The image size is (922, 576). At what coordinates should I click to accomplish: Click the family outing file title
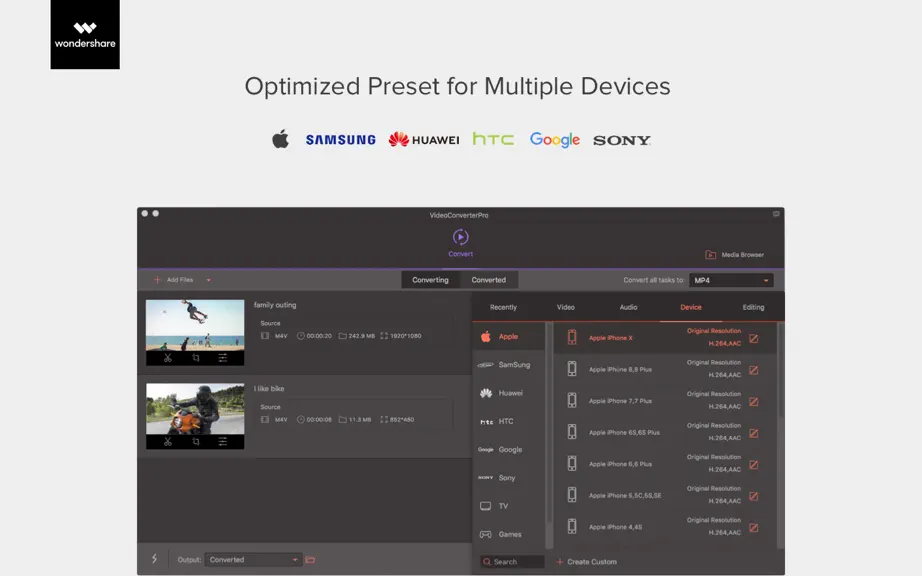[275, 305]
